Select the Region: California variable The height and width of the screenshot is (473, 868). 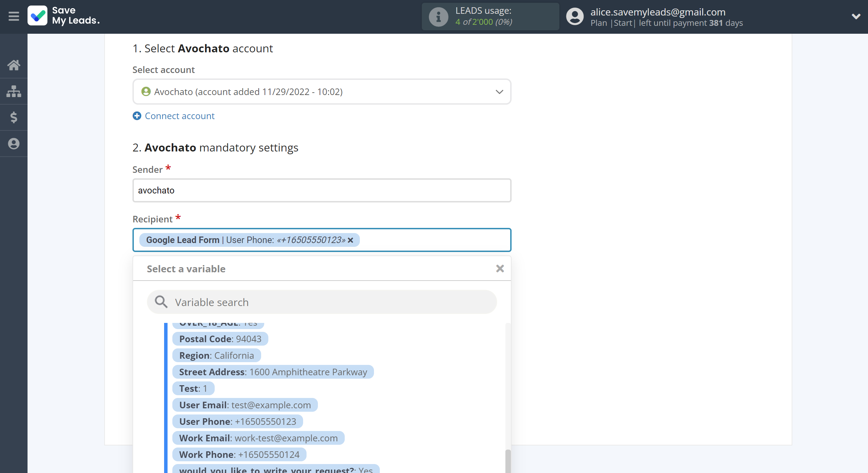coord(217,356)
